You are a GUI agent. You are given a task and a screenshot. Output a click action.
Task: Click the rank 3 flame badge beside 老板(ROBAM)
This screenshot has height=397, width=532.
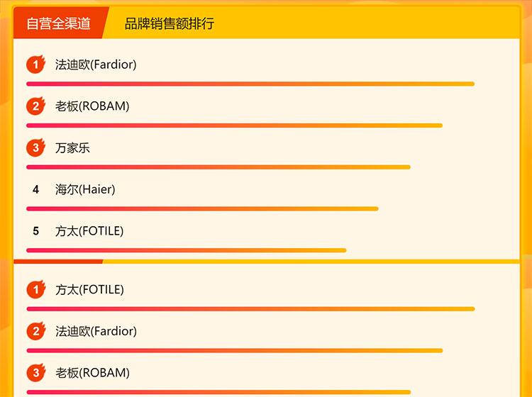pyautogui.click(x=35, y=373)
